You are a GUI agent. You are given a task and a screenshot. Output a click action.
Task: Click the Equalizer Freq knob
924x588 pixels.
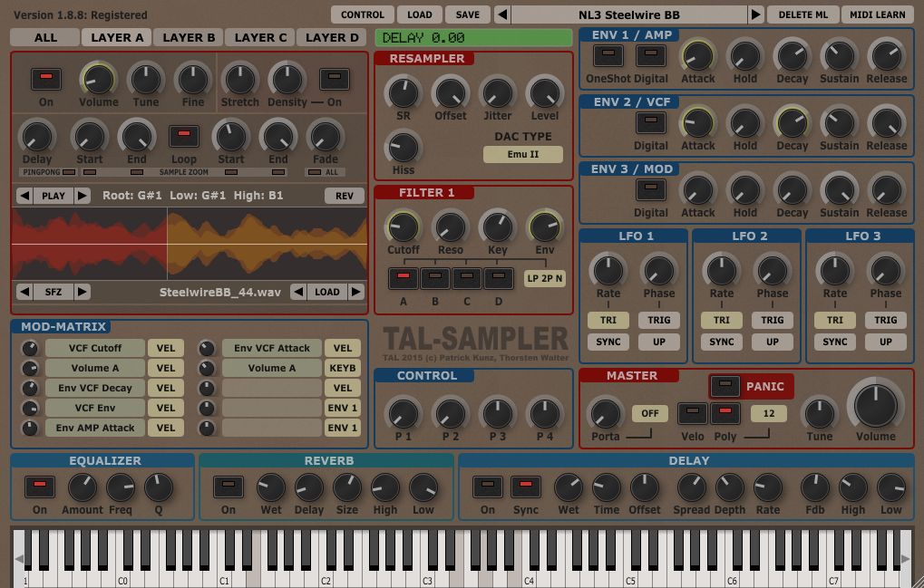click(x=121, y=487)
